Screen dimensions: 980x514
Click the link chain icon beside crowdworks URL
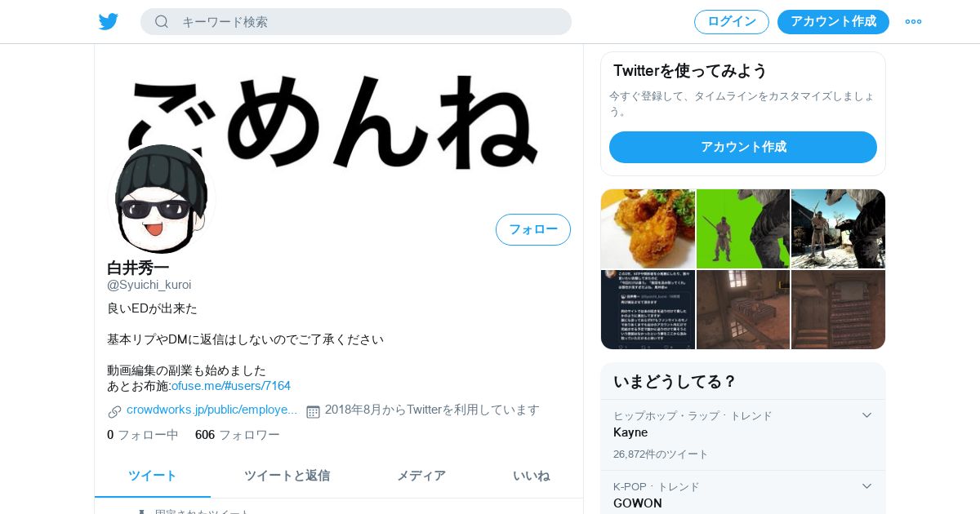(x=115, y=411)
